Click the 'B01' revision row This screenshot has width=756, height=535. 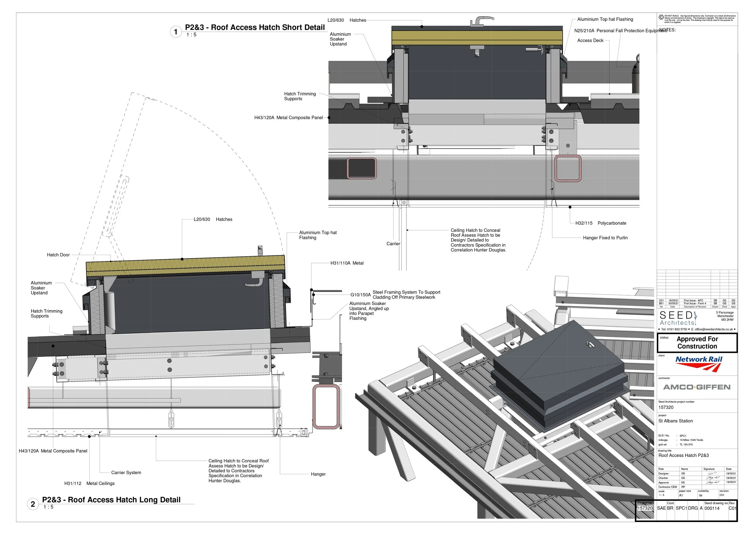pos(697,304)
